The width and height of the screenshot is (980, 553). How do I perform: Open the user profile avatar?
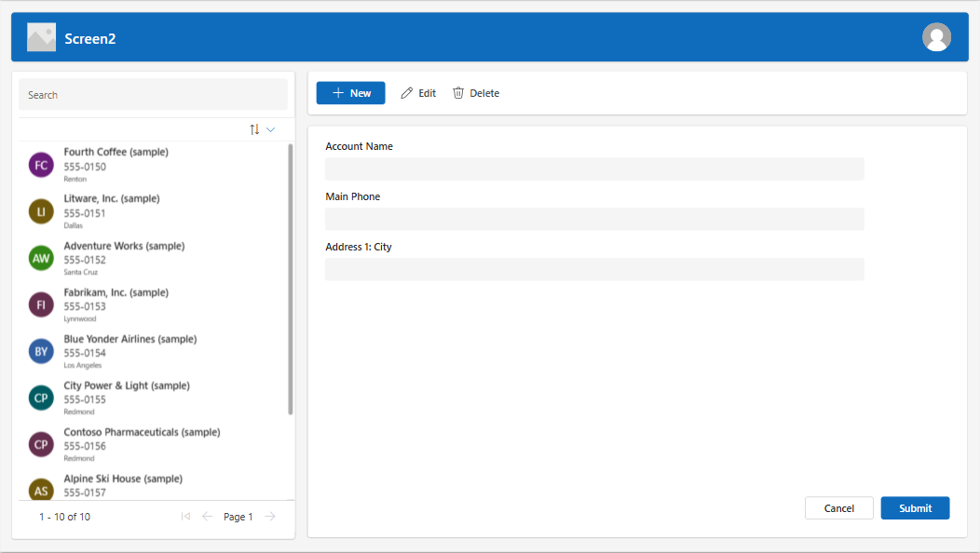coord(936,37)
